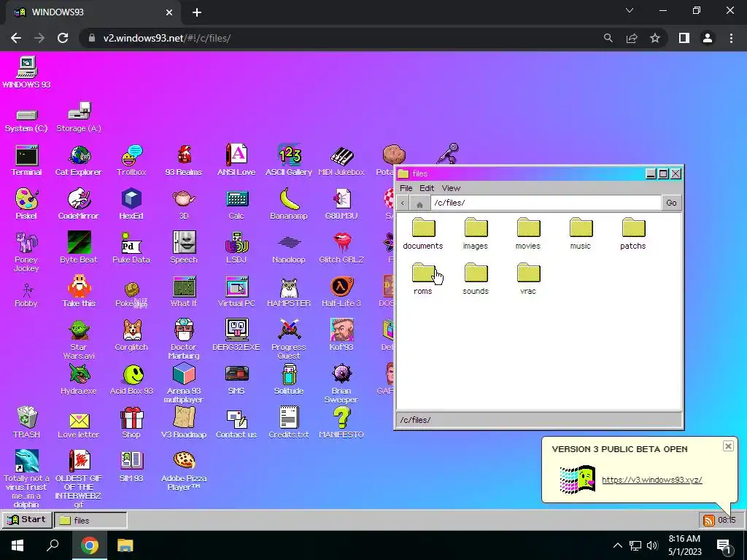Image resolution: width=747 pixels, height=560 pixels.
Task: Open the Edit menu in files window
Action: (x=427, y=188)
